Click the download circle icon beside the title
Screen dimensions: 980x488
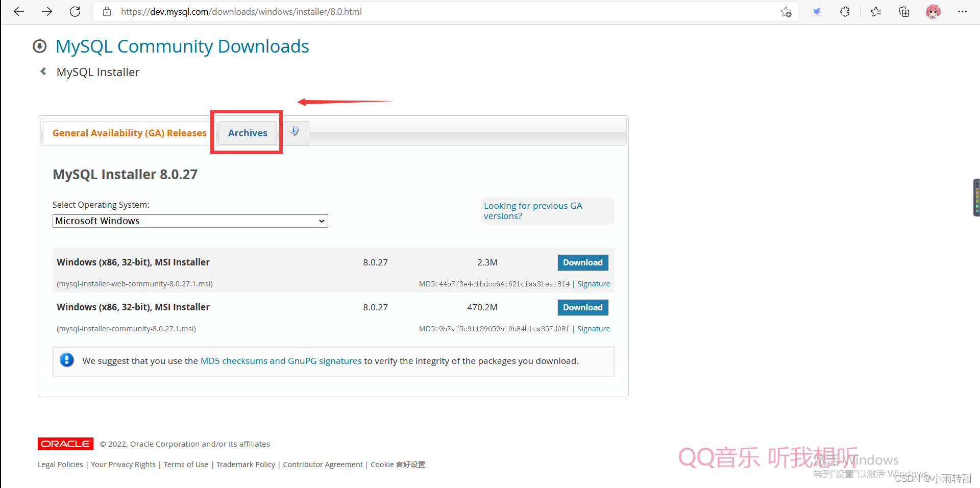point(40,46)
